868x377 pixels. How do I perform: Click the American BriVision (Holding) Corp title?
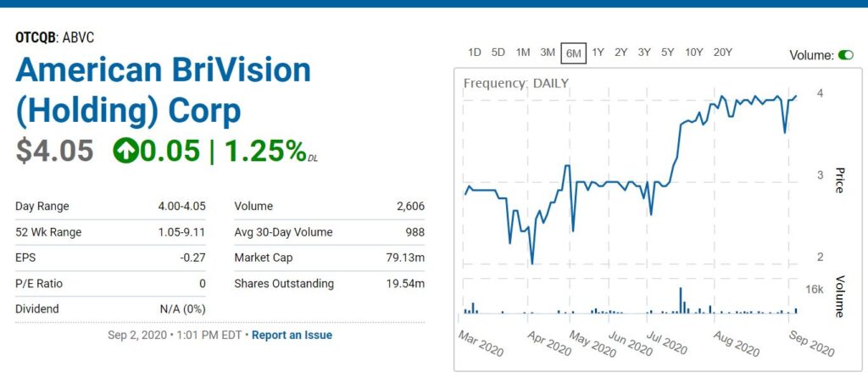coord(164,91)
